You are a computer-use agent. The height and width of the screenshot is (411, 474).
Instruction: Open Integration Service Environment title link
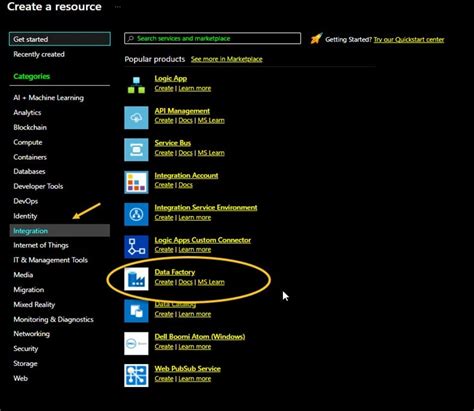[x=206, y=207]
